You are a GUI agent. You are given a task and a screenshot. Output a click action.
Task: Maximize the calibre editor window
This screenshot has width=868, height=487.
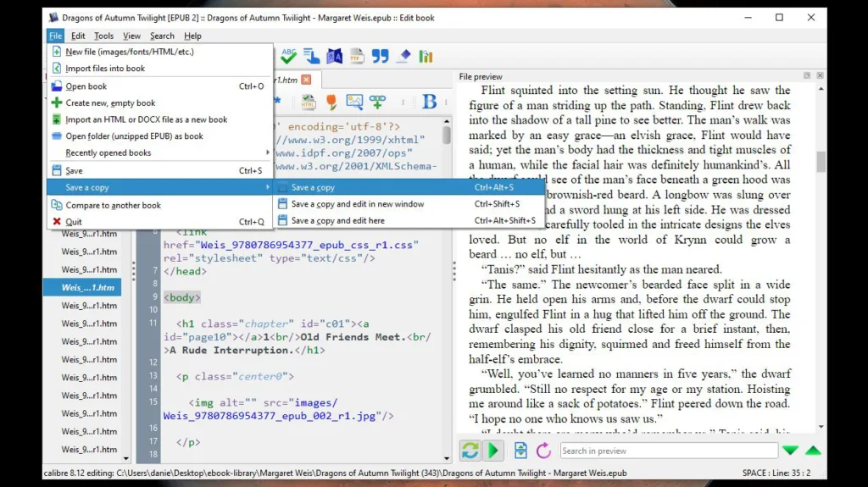(780, 18)
